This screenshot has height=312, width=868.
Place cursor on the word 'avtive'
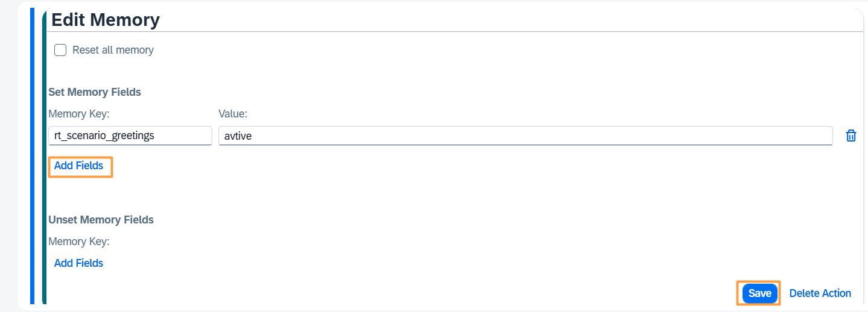pos(238,136)
